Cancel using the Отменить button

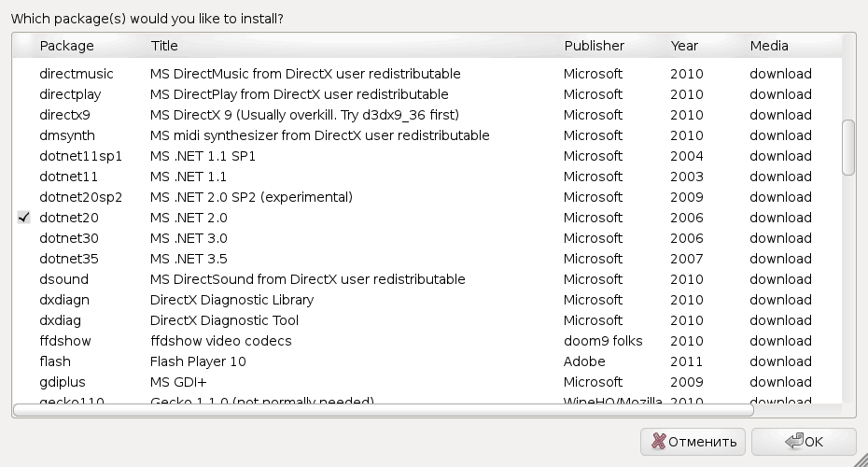click(693, 442)
